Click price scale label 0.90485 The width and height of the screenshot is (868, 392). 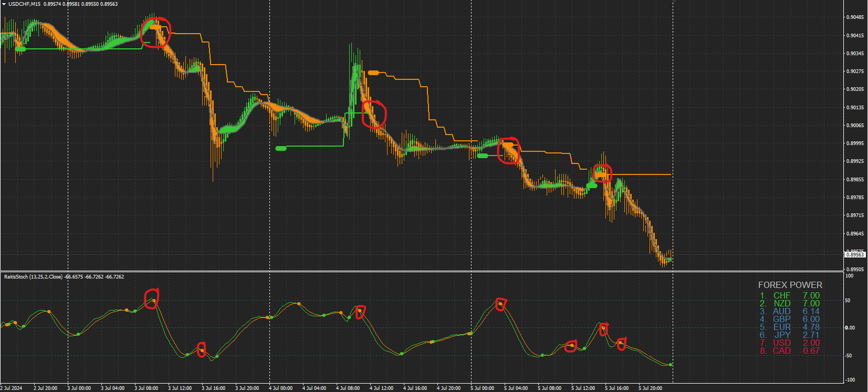point(855,17)
